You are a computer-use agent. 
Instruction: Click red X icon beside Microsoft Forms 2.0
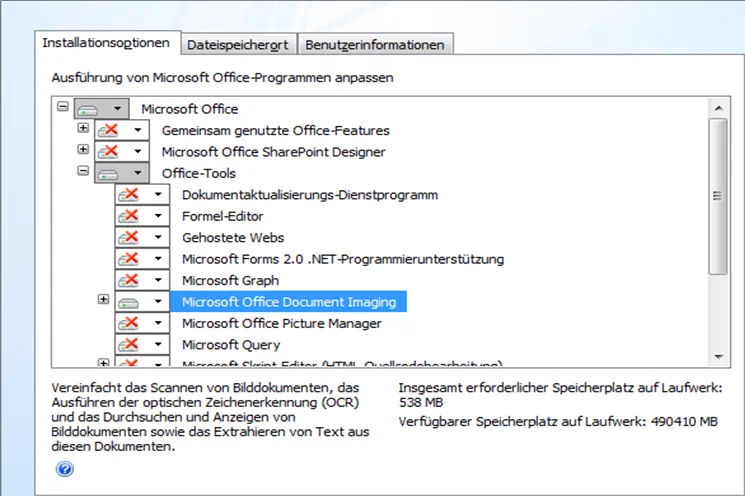click(129, 258)
